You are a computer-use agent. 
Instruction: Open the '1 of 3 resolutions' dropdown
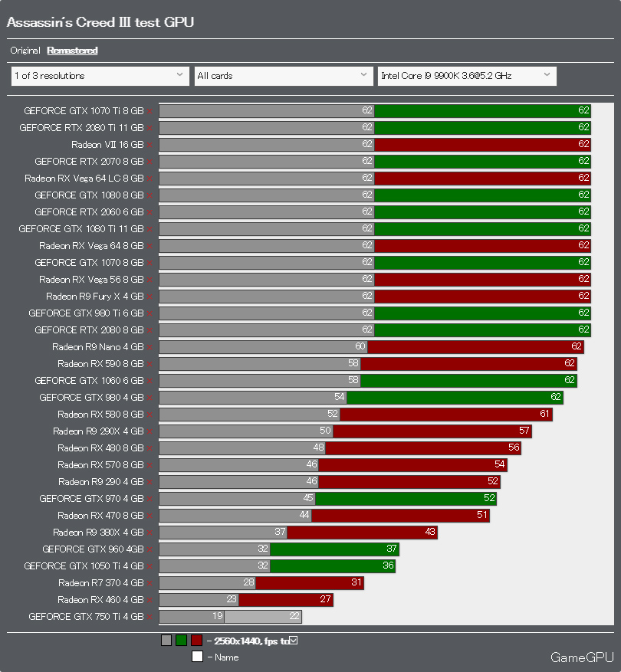pyautogui.click(x=100, y=76)
